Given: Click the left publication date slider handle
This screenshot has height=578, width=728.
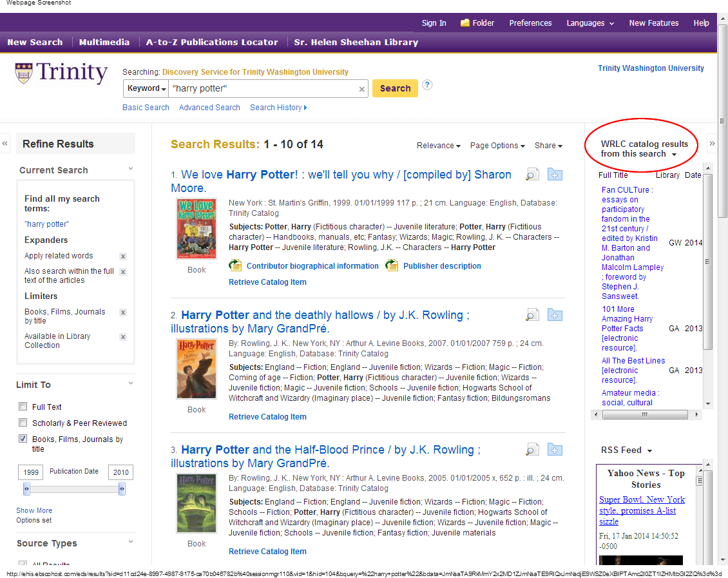Looking at the screenshot, I should pyautogui.click(x=26, y=488).
